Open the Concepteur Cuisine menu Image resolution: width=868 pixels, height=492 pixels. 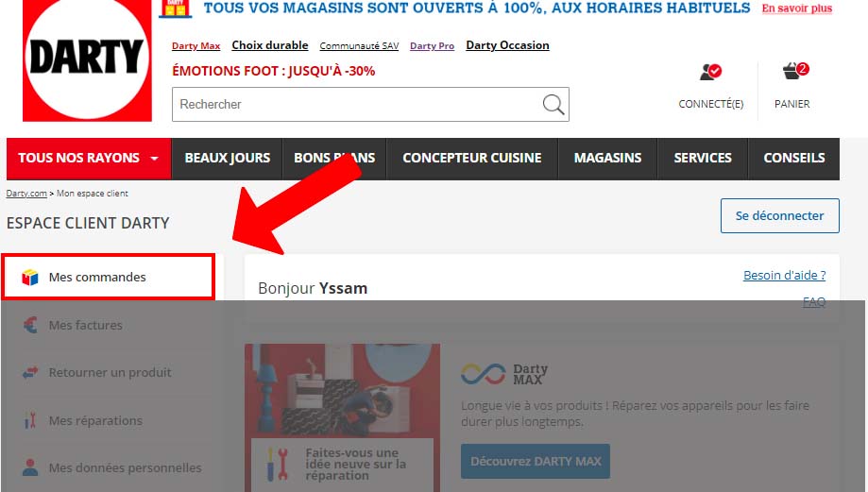pyautogui.click(x=472, y=159)
